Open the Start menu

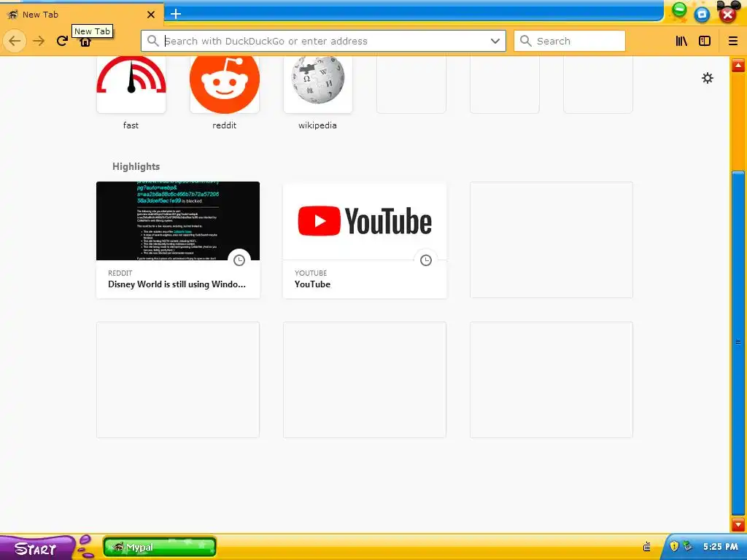click(36, 548)
